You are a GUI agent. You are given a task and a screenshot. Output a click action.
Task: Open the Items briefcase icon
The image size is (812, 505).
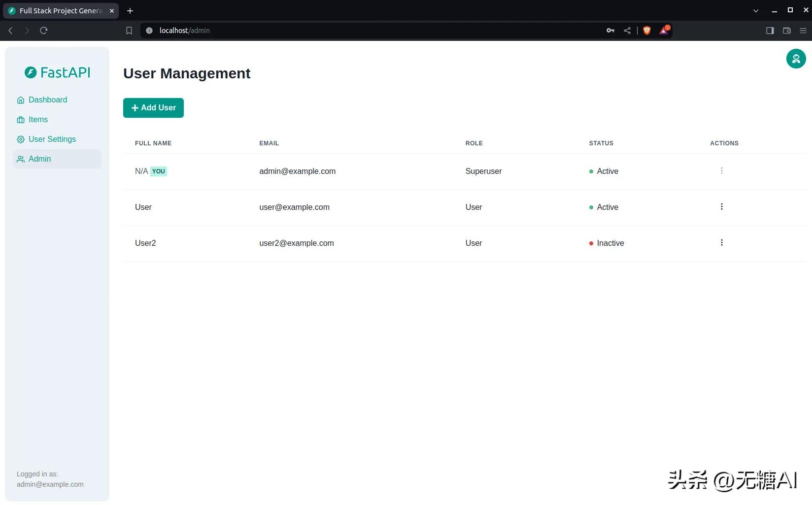(x=21, y=119)
